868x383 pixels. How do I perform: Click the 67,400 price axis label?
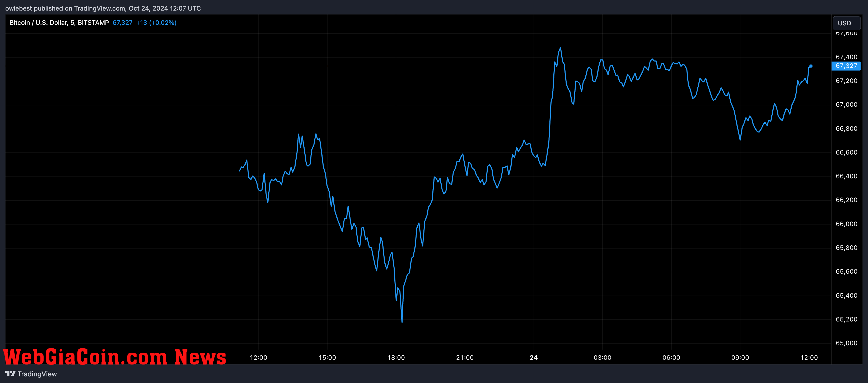point(846,57)
